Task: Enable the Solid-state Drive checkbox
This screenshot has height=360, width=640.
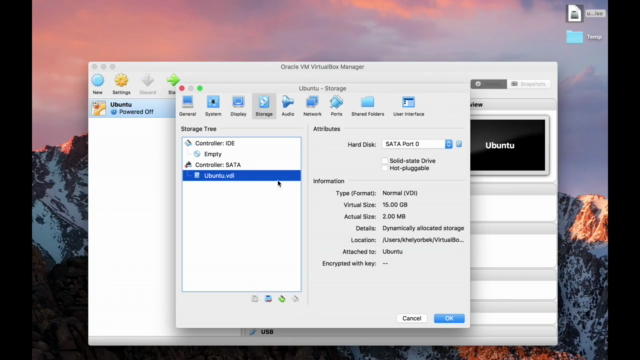Action: tap(384, 161)
